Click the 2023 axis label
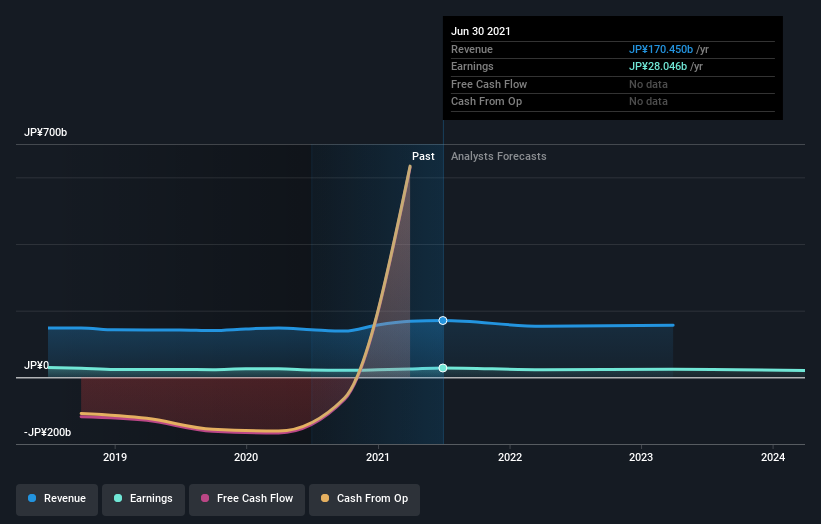The image size is (821, 524). point(641,457)
